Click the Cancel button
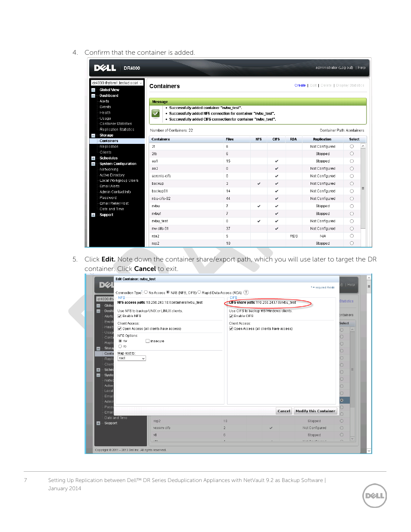 [x=284, y=411]
